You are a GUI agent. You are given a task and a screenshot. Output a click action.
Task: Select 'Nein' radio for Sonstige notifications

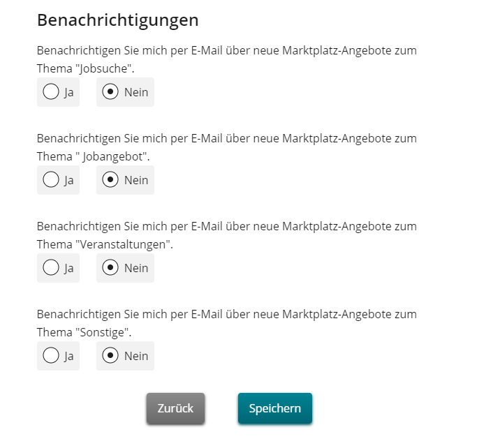(x=110, y=356)
